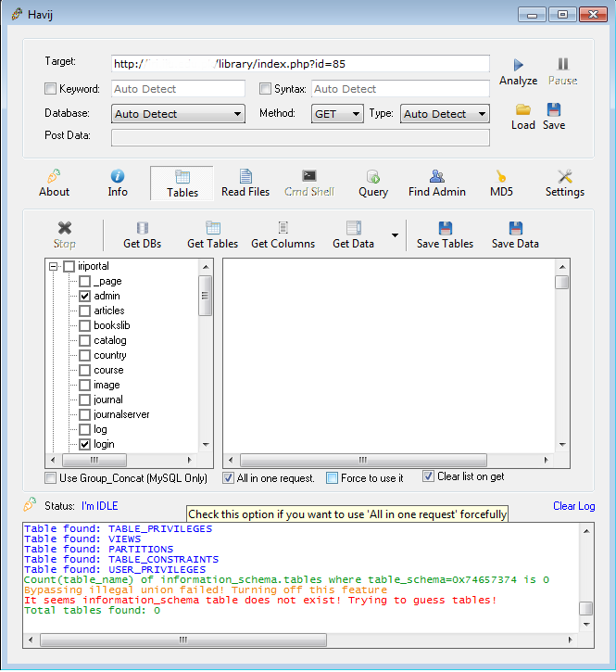The width and height of the screenshot is (616, 672).
Task: Click the Analyze play icon
Action: pyautogui.click(x=519, y=65)
